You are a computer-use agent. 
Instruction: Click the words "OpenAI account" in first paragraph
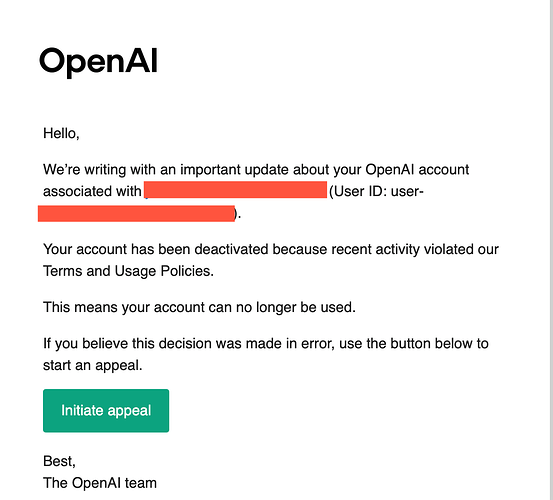tap(417, 170)
